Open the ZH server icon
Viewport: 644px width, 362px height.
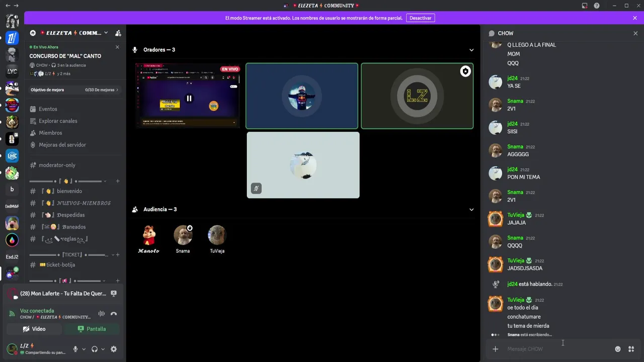tap(12, 38)
